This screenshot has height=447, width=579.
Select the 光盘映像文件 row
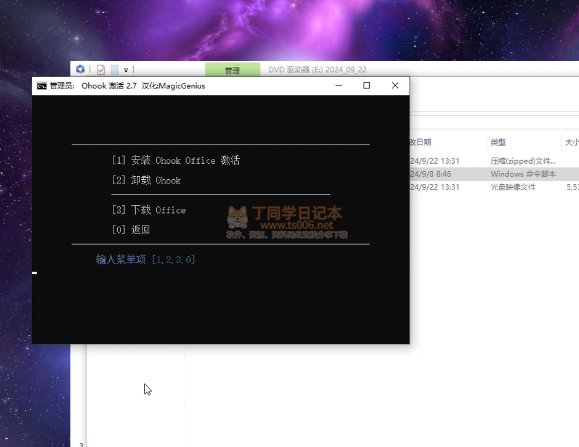click(494, 187)
